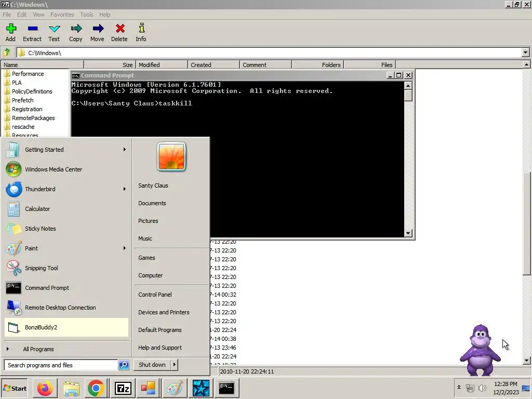Open Snipping Tool
532x399 pixels.
(x=66, y=268)
